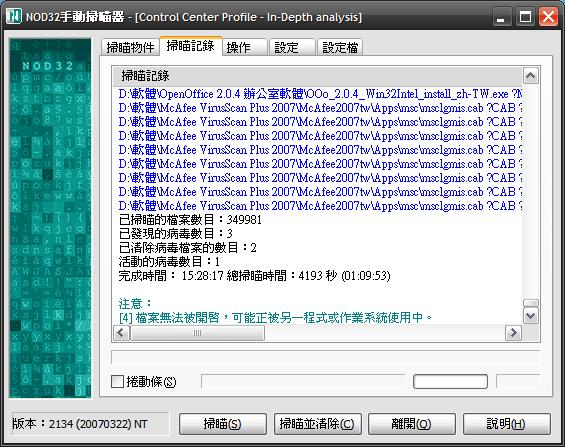
Task: Click the 掃瞄(S) button
Action: [223, 424]
